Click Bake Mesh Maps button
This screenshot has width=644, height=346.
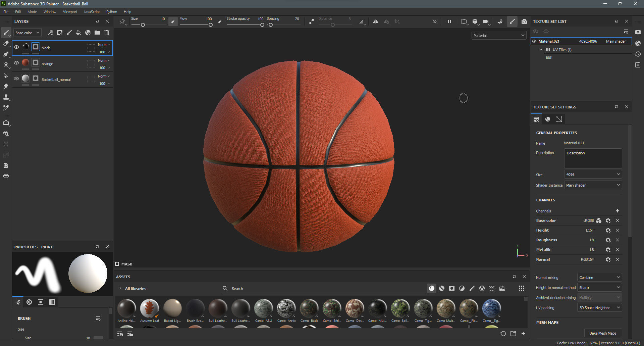click(603, 333)
